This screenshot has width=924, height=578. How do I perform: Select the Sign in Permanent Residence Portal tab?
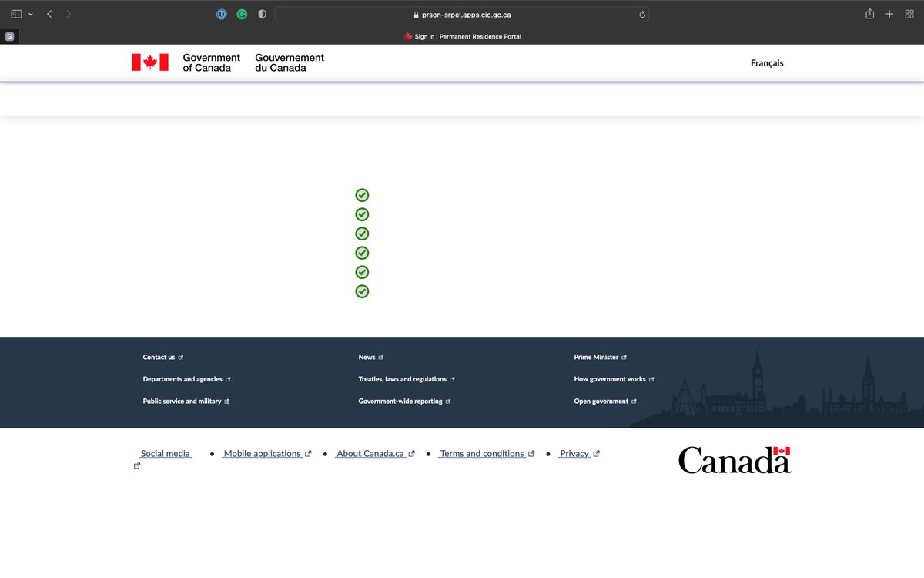462,36
